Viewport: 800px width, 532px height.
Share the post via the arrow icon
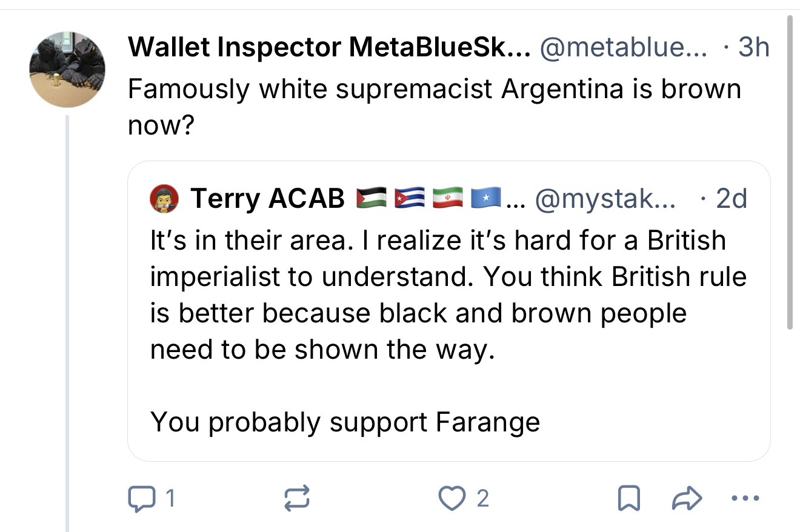click(x=687, y=499)
